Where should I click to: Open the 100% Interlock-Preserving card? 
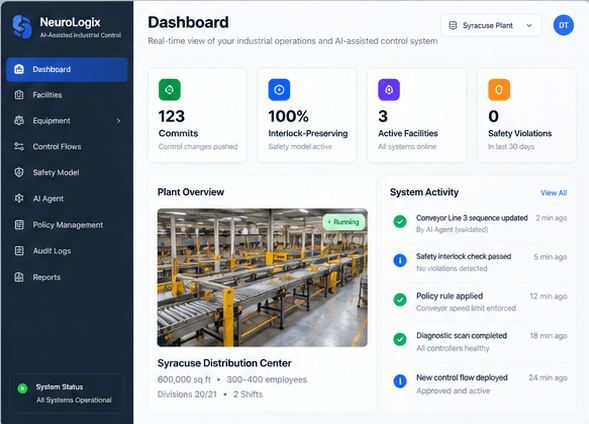pos(307,115)
